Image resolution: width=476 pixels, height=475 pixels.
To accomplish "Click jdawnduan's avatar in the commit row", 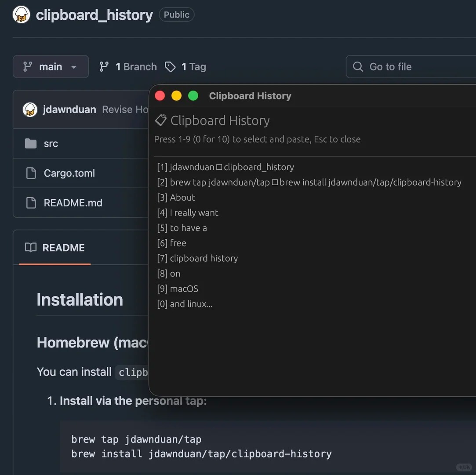I will (x=29, y=109).
